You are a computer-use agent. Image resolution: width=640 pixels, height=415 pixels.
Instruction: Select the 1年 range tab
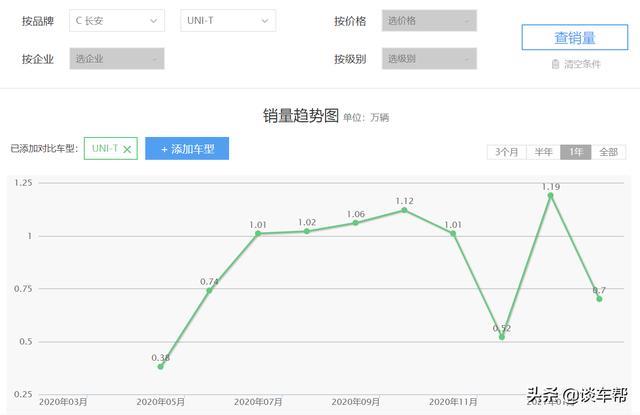click(576, 152)
